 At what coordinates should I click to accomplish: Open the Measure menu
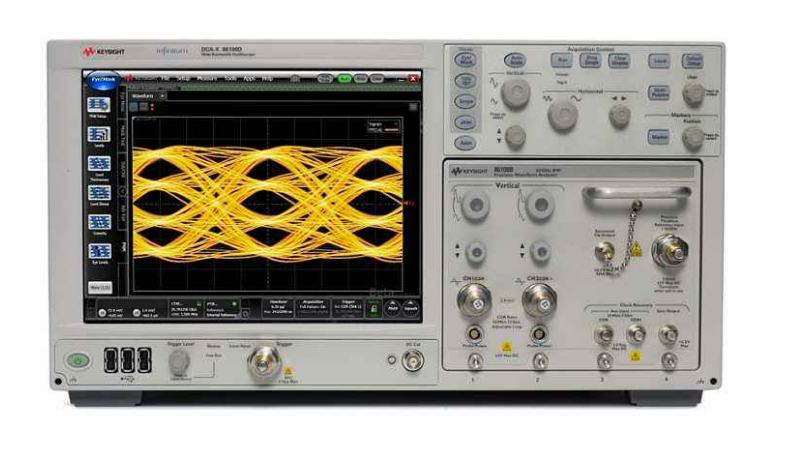click(207, 78)
